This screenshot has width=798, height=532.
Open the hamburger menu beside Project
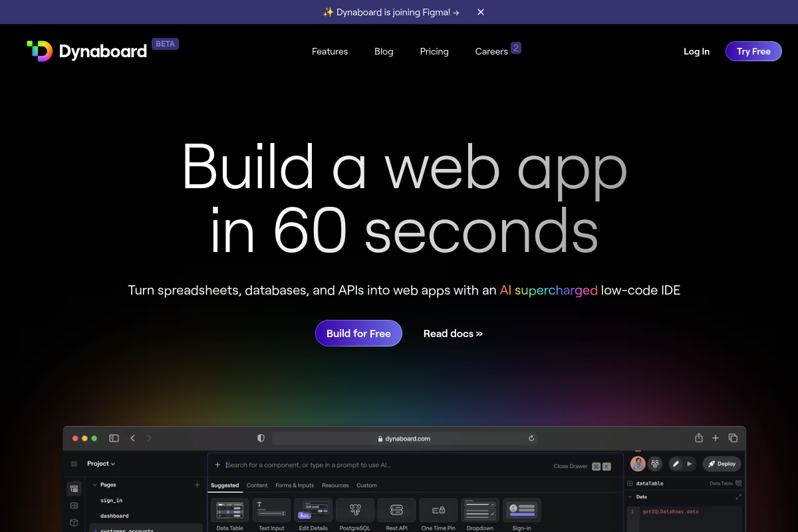click(74, 464)
